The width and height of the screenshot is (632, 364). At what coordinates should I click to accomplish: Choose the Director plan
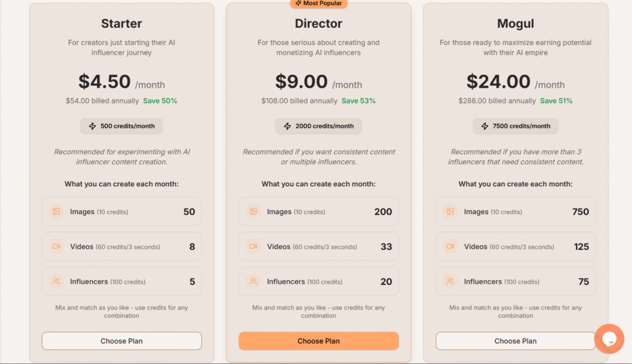(318, 341)
